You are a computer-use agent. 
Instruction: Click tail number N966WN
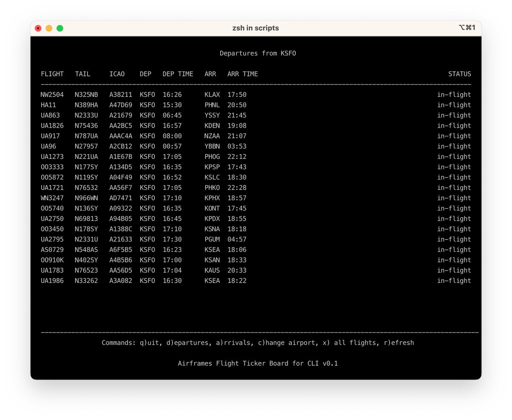(87, 198)
